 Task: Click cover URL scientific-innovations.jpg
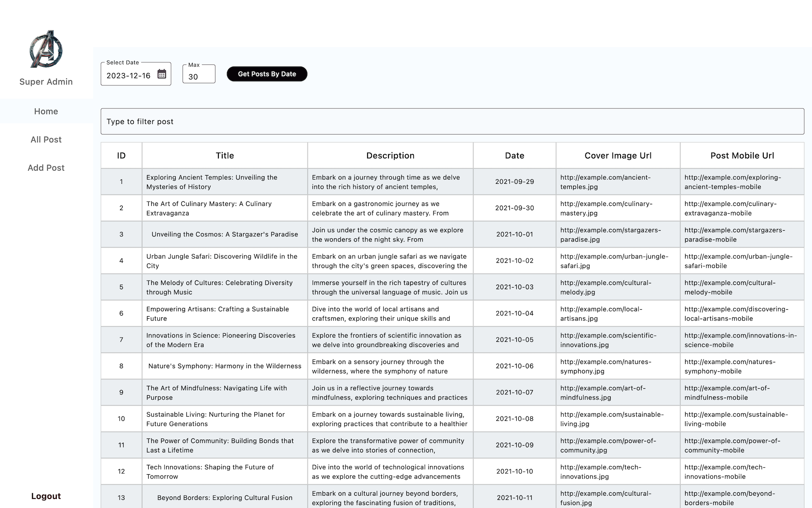tap(609, 340)
